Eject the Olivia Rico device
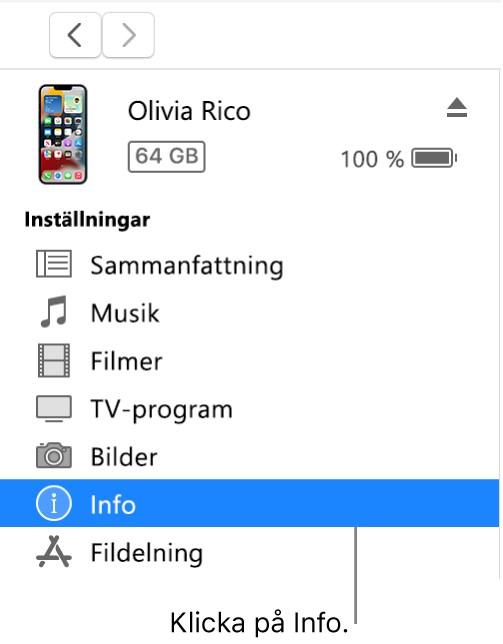Viewport: 503px width, 644px height. [x=457, y=108]
